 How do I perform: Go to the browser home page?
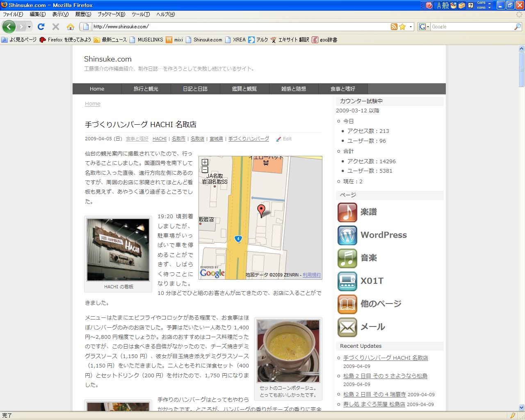[x=71, y=27]
